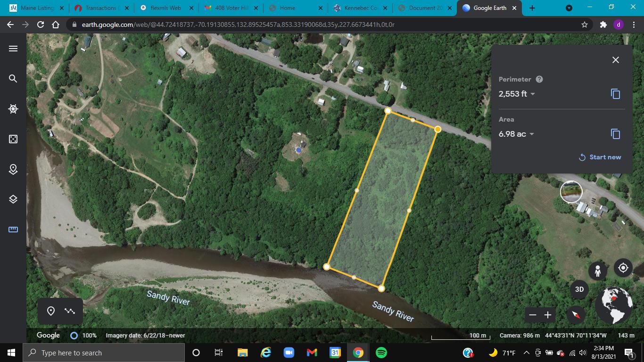Reload the current page

41,25
